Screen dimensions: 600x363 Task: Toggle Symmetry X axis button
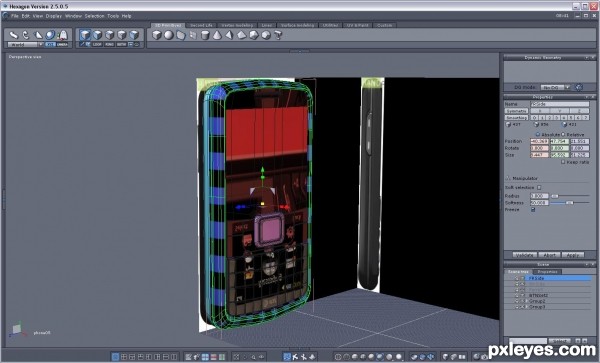[x=540, y=111]
